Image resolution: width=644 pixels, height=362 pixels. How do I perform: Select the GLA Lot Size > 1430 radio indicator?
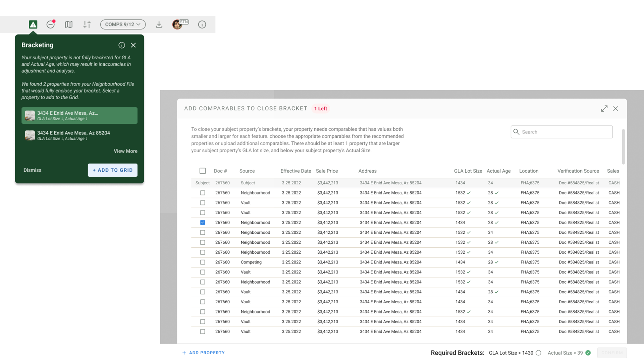[x=538, y=353]
